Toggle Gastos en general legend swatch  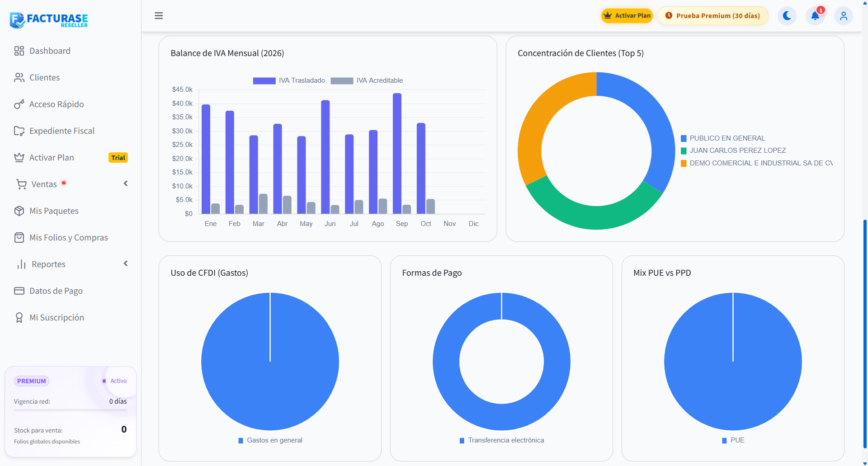[241, 441]
